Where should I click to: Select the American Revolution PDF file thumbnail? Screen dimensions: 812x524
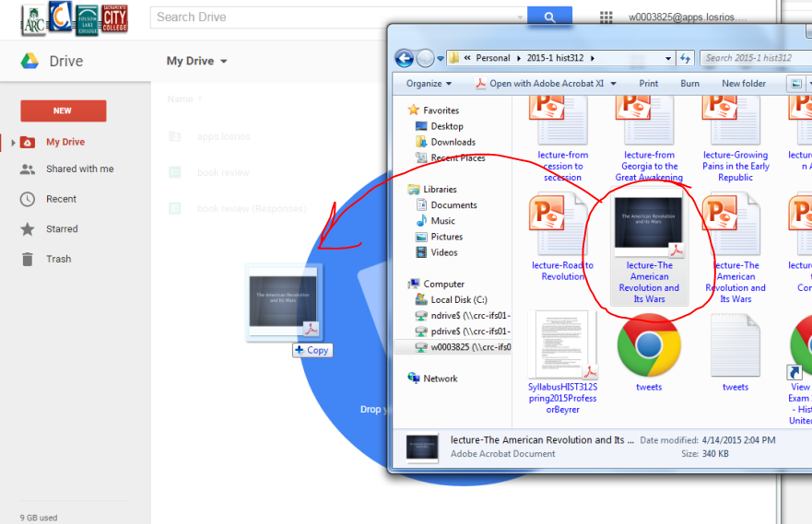click(648, 227)
